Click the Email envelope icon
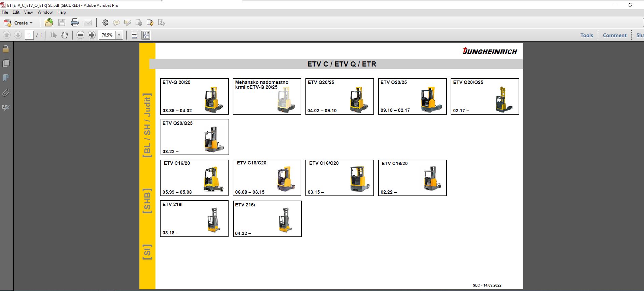 tap(88, 23)
